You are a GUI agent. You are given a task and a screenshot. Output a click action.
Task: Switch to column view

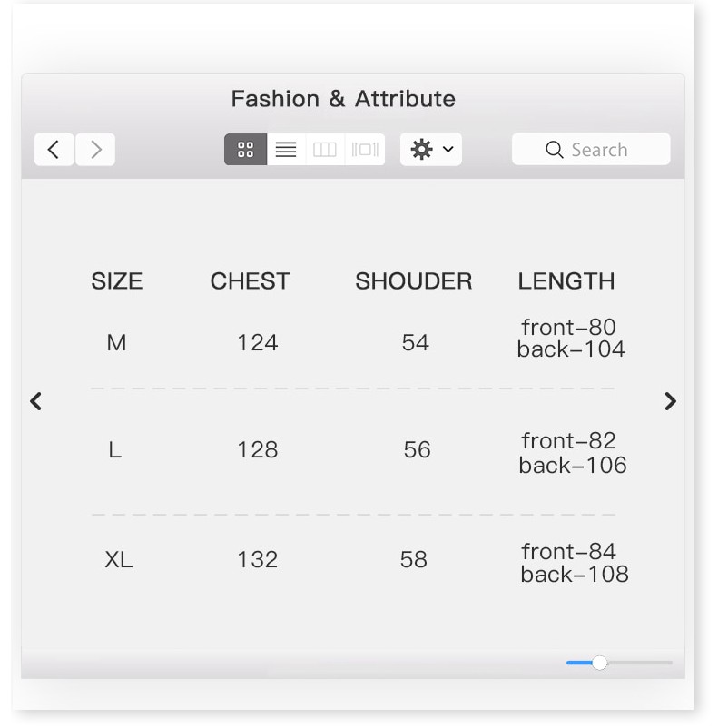[x=325, y=150]
